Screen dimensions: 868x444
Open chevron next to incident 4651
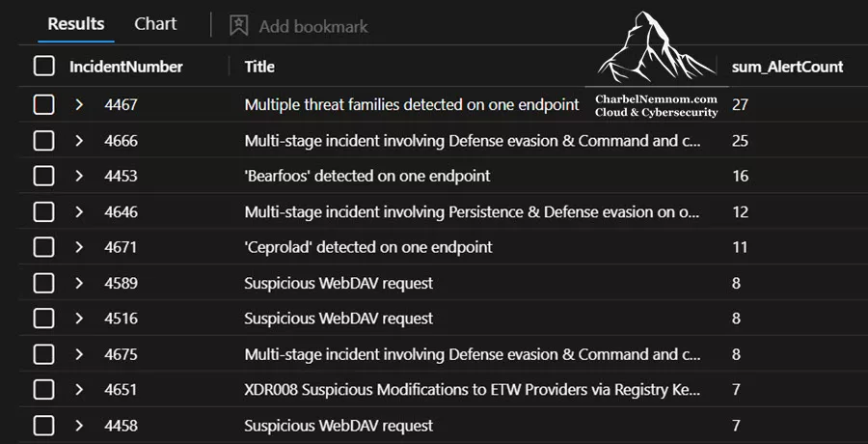tap(79, 390)
